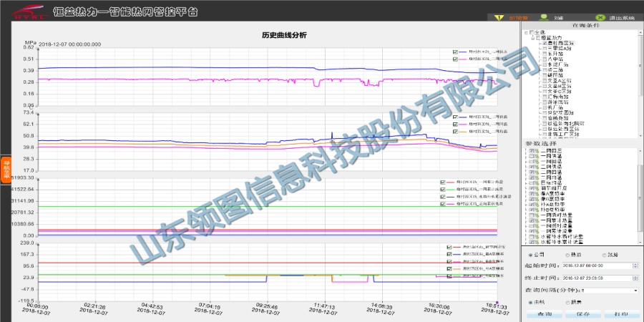
Task: Click the 保存 save button
Action: [582, 314]
